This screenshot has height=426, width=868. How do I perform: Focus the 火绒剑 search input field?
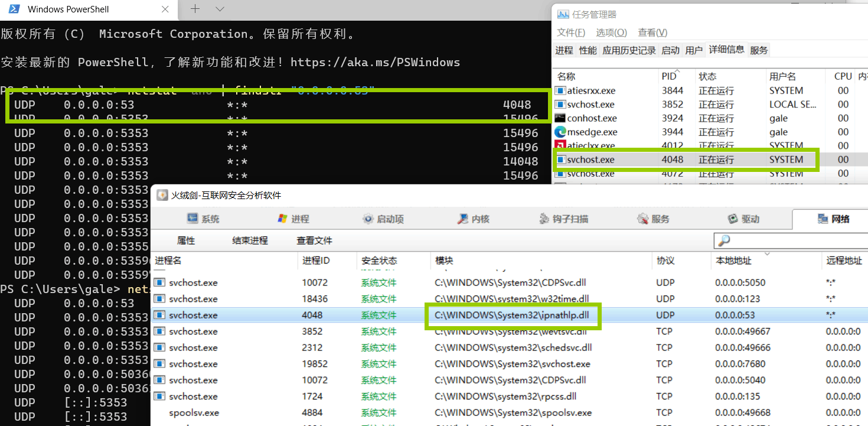(791, 240)
